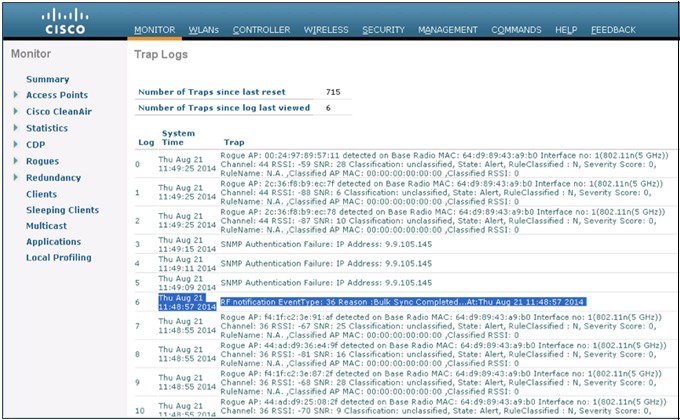Open the Cisco CleanAir sidebar link
680x420 pixels.
click(x=59, y=112)
